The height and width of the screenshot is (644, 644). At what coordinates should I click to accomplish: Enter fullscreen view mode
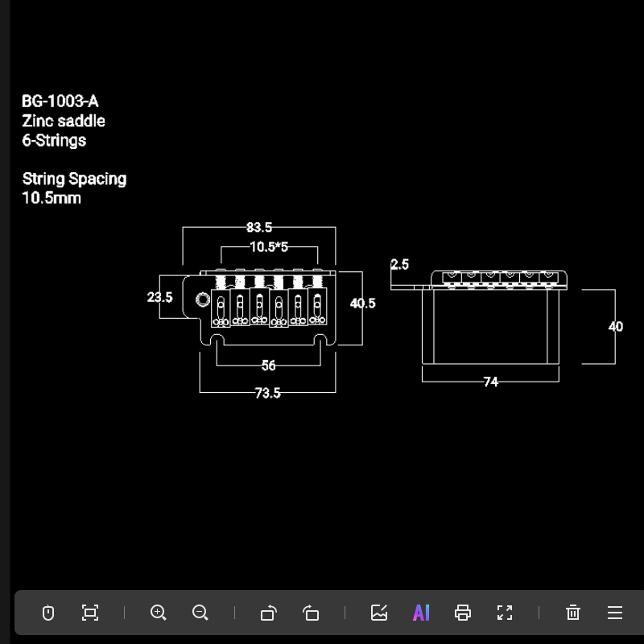coord(505,613)
